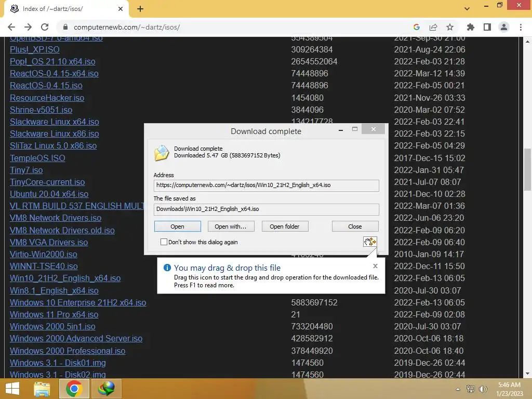
Task: Share this page via share icon
Action: (x=433, y=27)
